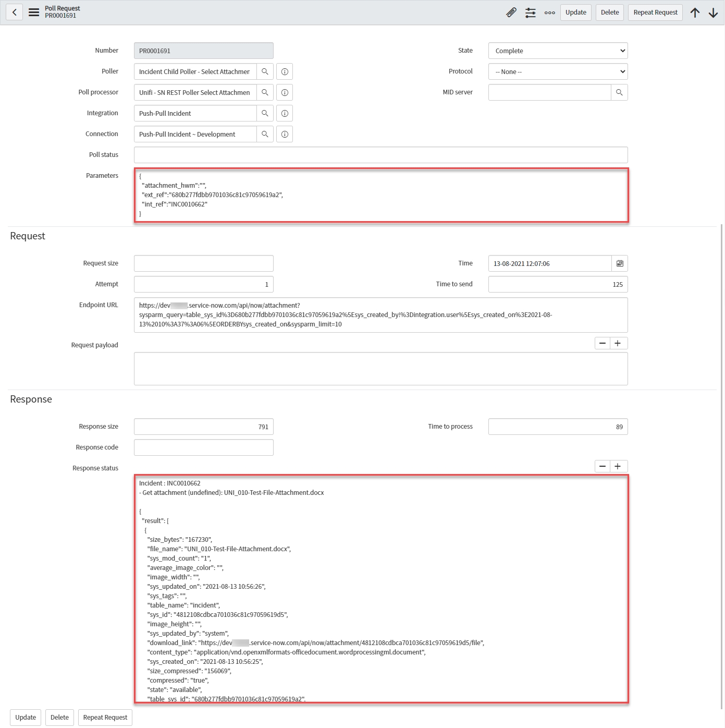Expand the Protocol dropdown
The image size is (725, 728).
click(x=558, y=71)
